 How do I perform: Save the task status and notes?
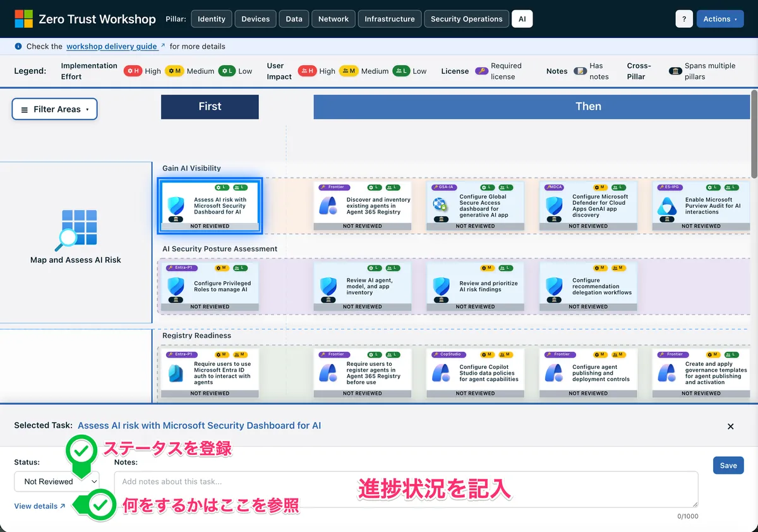pos(728,466)
